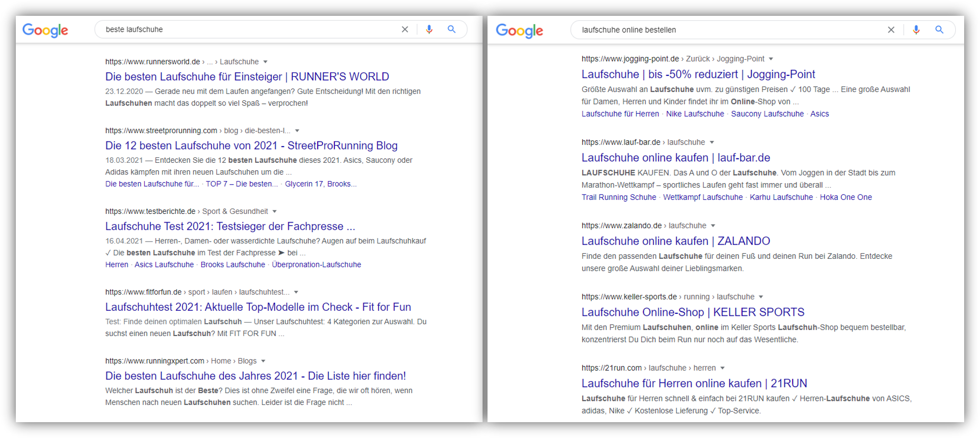Screen dimensions: 980x438
Task: Click the https://www.testberichte.de URL text
Action: pos(150,211)
